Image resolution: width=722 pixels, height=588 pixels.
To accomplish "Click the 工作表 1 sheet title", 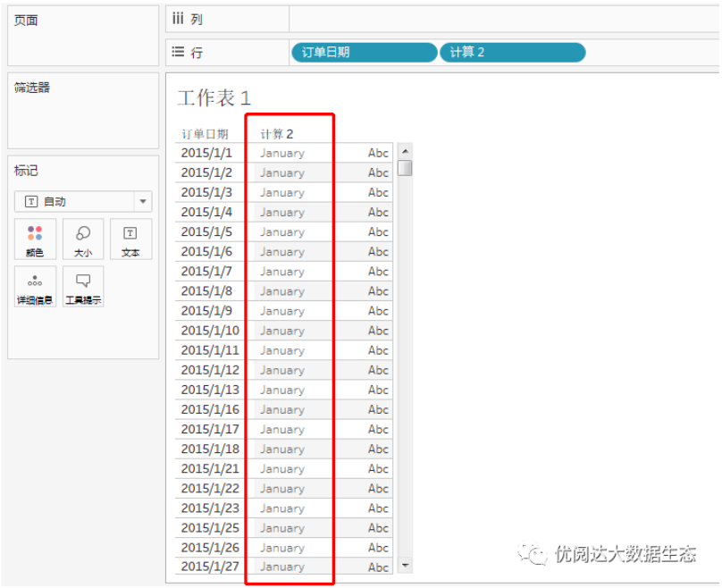I will [x=214, y=98].
